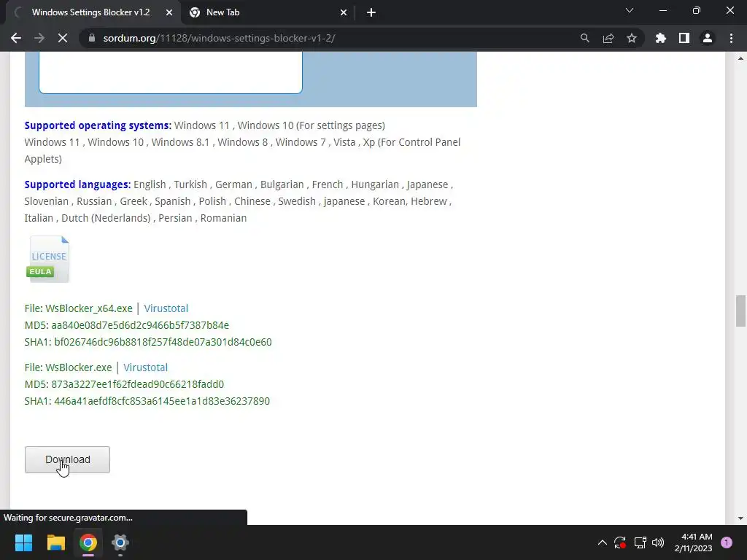Toggle the Chrome side panel

(x=684, y=38)
